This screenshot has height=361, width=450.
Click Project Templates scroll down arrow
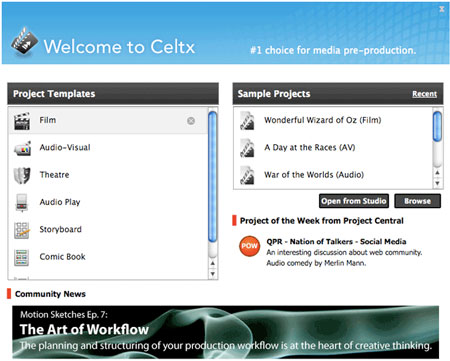click(x=213, y=274)
